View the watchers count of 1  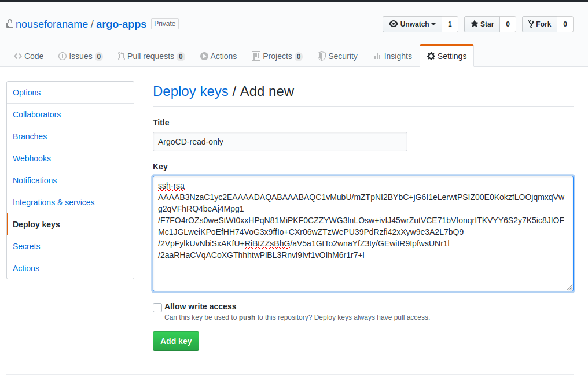tap(450, 24)
